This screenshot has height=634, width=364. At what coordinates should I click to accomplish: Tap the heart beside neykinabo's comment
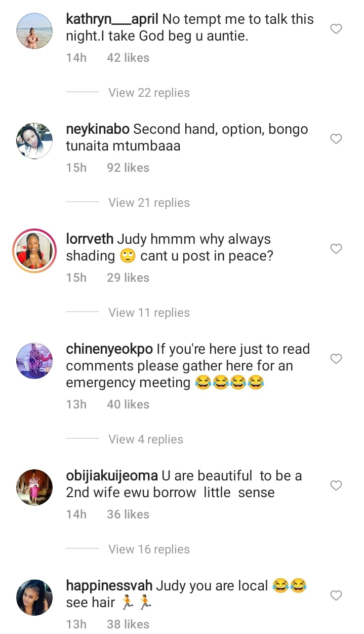tap(336, 139)
